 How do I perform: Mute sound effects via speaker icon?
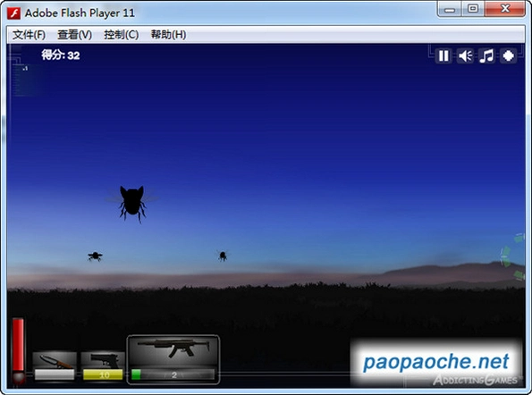465,56
